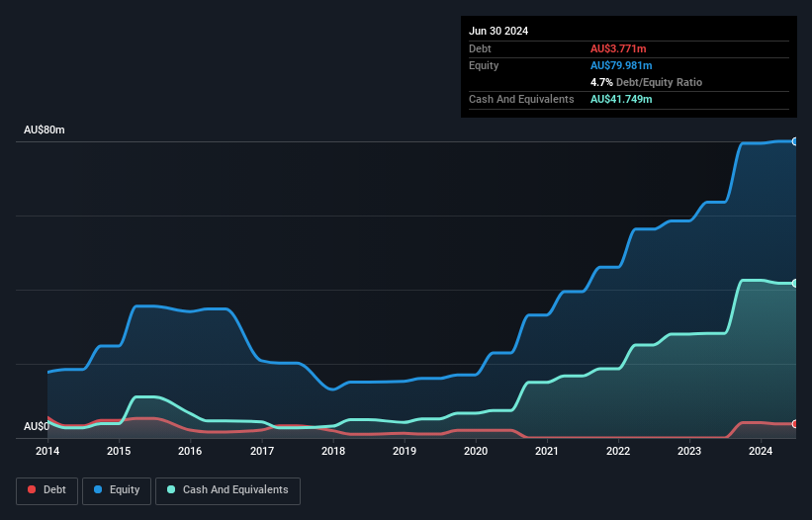Screen dimensions: 812x520
Task: Click the AU$79.981m equity value
Action: [x=621, y=65]
